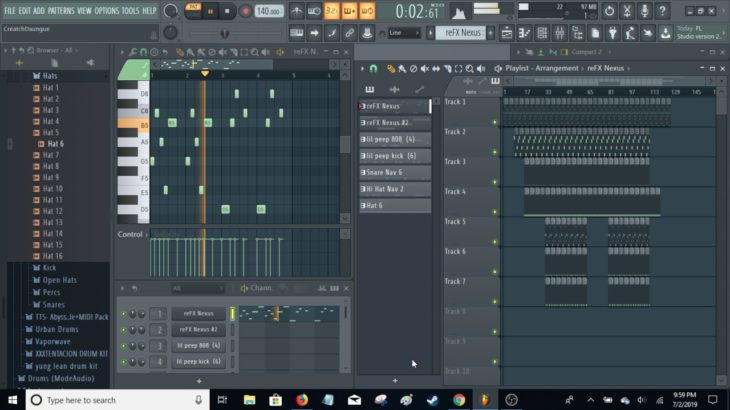Select the piano roll mute tool
Screen dimensions: 730x410
coord(223,52)
